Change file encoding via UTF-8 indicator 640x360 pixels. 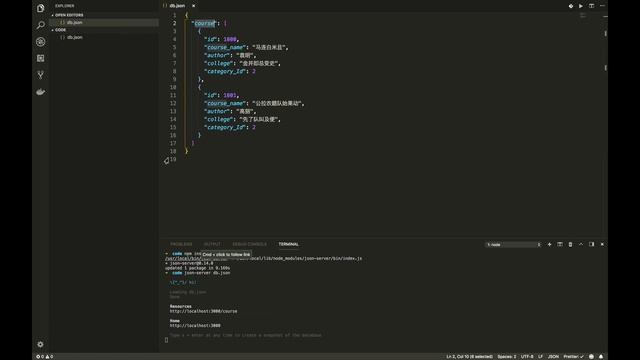(x=527, y=357)
